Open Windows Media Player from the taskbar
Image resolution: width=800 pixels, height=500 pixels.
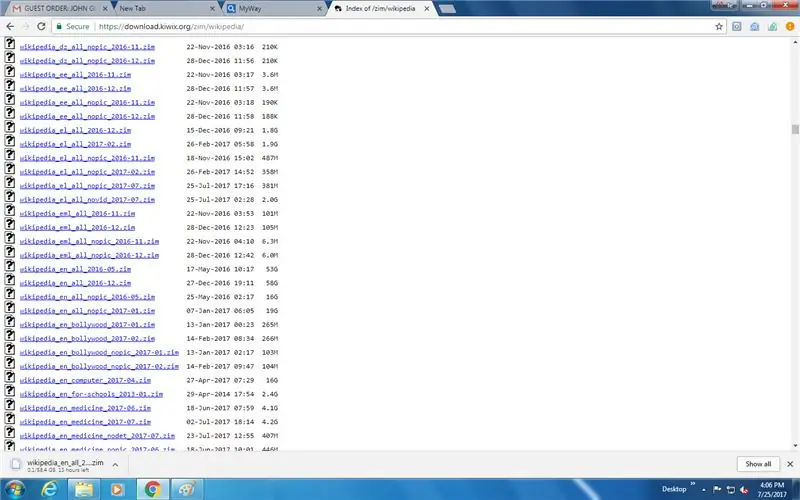(x=117, y=489)
